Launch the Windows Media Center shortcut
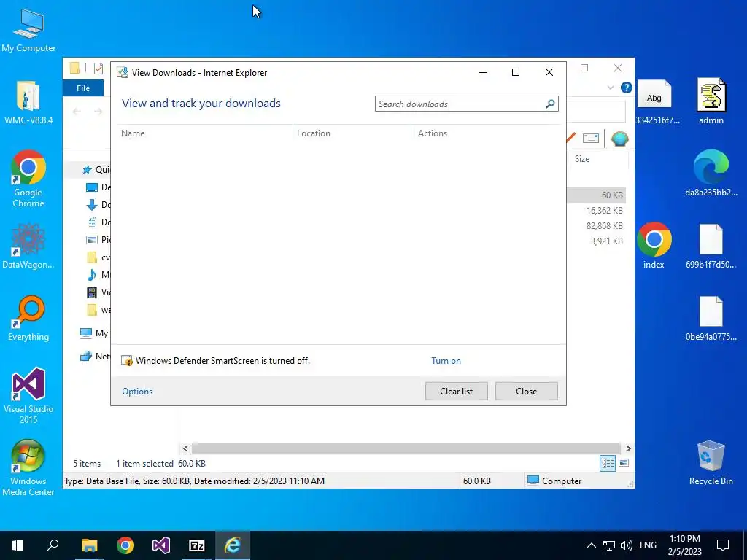747x560 pixels. [x=28, y=467]
